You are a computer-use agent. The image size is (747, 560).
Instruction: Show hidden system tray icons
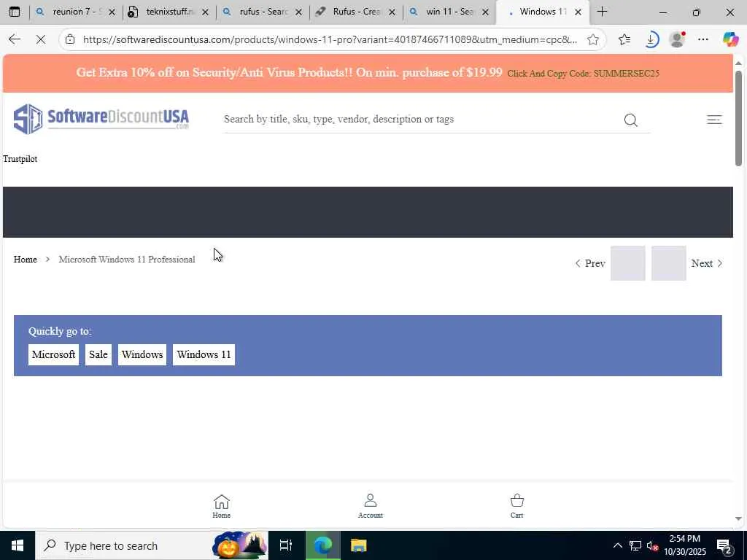click(x=617, y=545)
